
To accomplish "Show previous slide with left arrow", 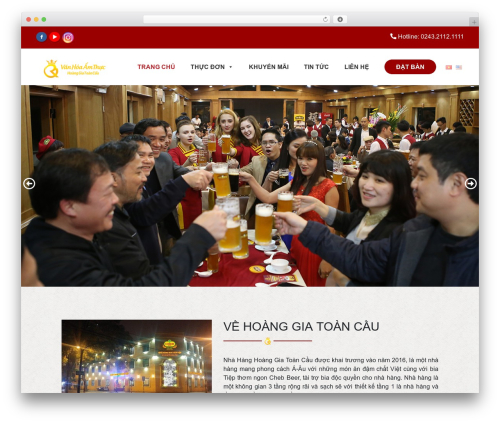I will (29, 184).
